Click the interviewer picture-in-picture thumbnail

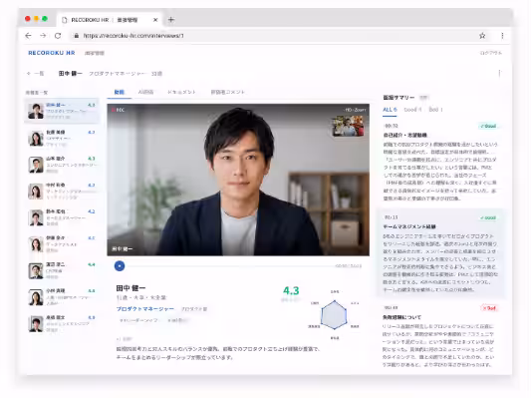click(348, 126)
